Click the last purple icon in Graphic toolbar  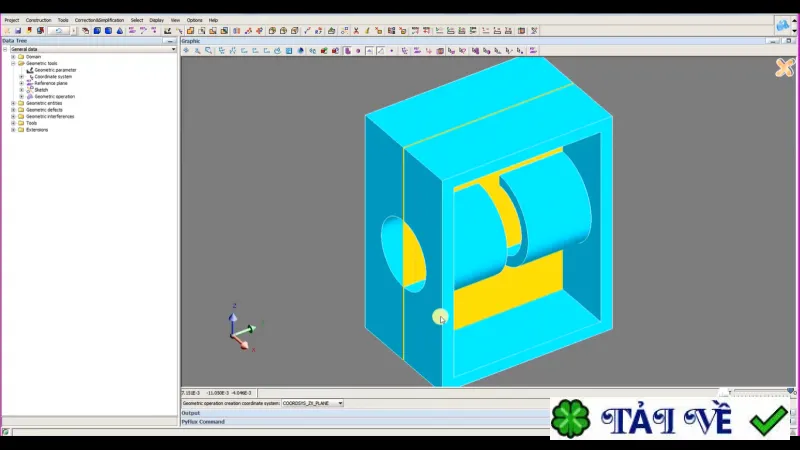click(533, 51)
